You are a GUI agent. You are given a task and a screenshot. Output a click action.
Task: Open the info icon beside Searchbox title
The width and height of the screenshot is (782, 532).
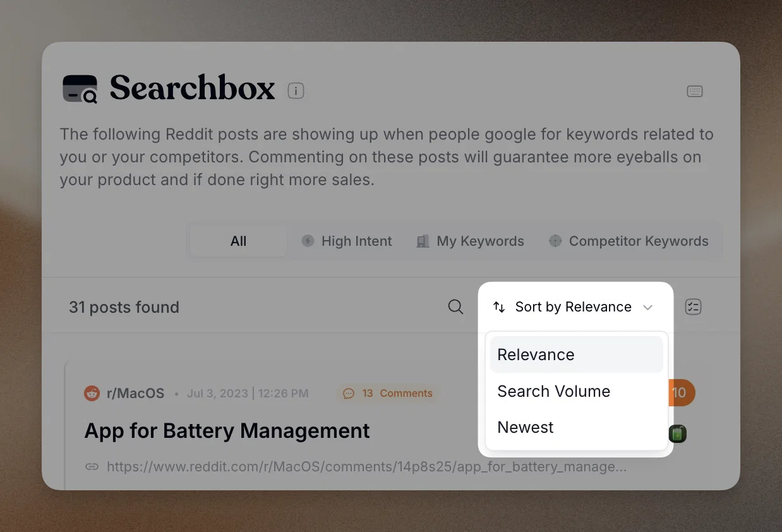click(296, 91)
